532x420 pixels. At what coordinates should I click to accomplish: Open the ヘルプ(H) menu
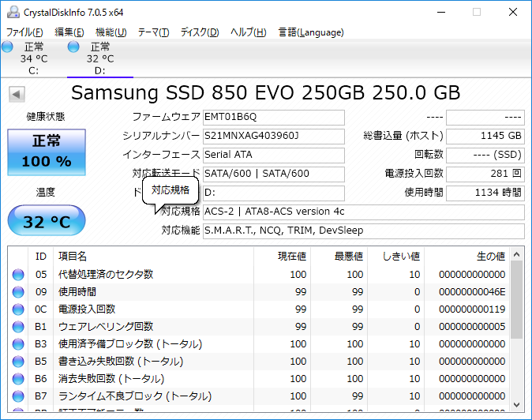pyautogui.click(x=249, y=32)
